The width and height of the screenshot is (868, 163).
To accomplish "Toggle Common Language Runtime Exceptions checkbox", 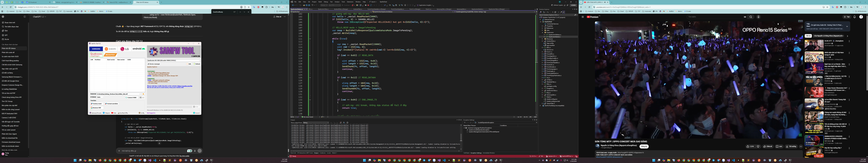I will click(466, 128).
